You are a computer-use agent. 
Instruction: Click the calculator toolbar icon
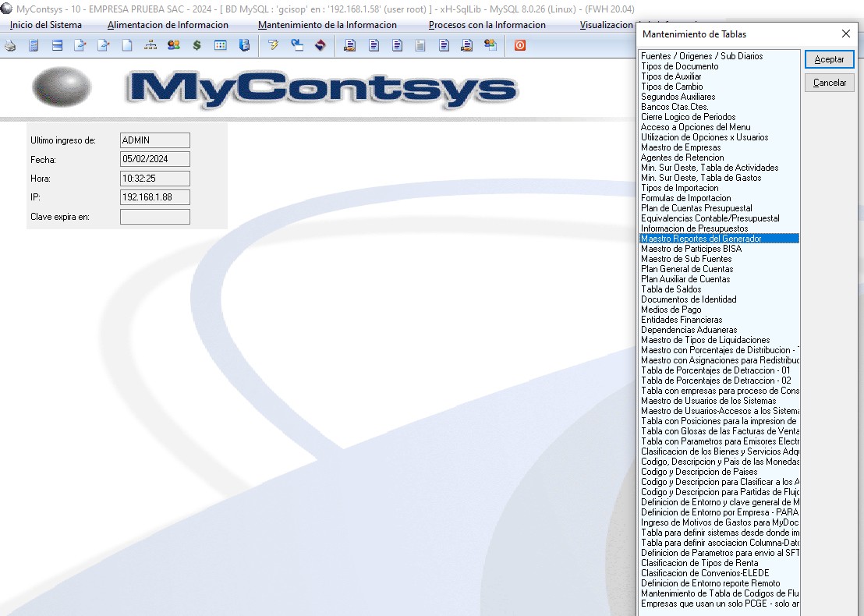click(34, 46)
